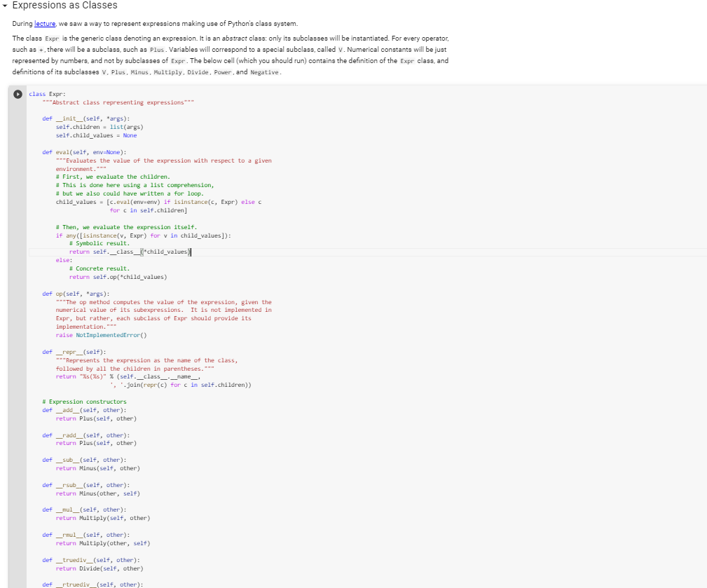Click the __init__ method definition

pos(84,118)
